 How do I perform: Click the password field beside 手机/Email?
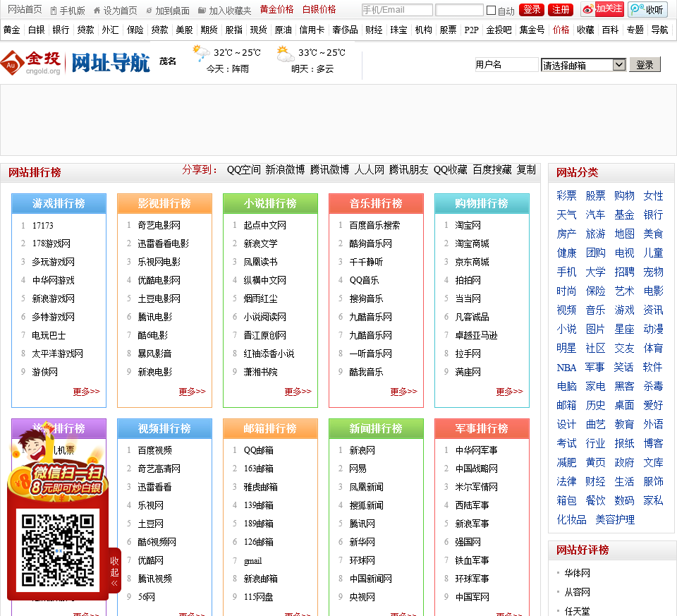(x=459, y=10)
